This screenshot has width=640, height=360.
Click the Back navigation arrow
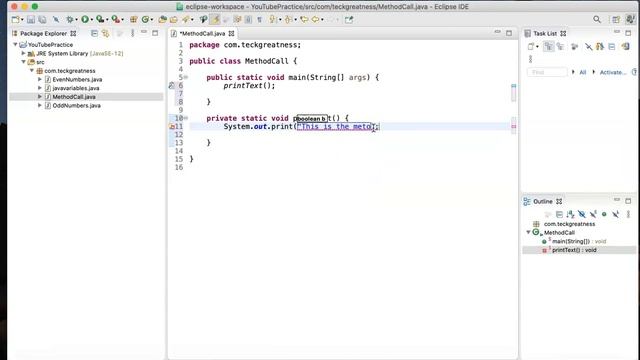tap(315, 20)
